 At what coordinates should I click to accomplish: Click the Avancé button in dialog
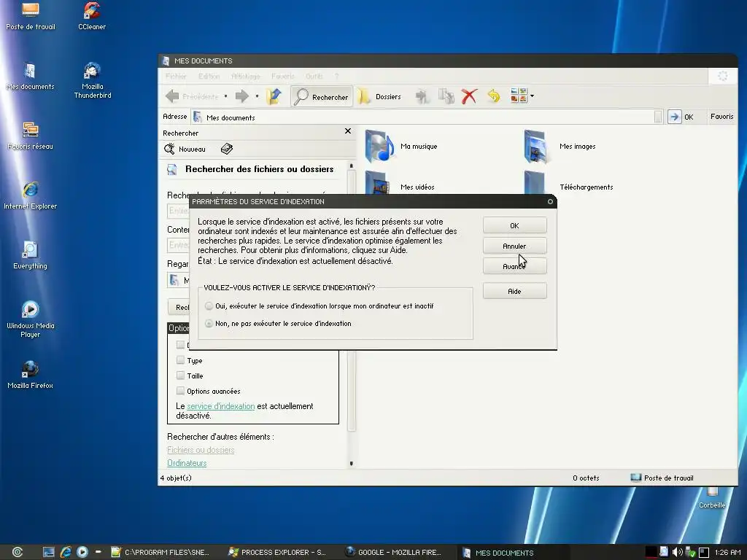514,266
